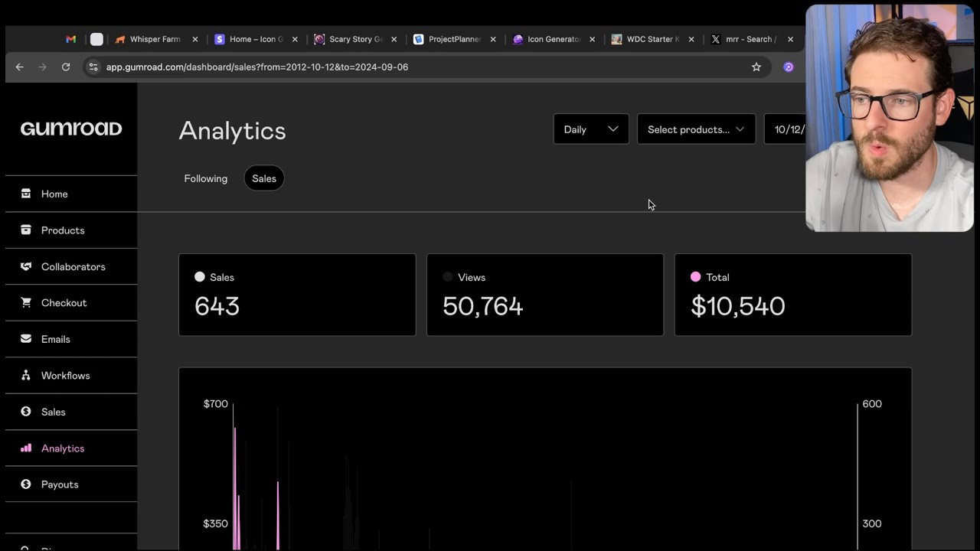Click the Total card pink dot
Screen dimensions: 980x551
[x=696, y=277]
